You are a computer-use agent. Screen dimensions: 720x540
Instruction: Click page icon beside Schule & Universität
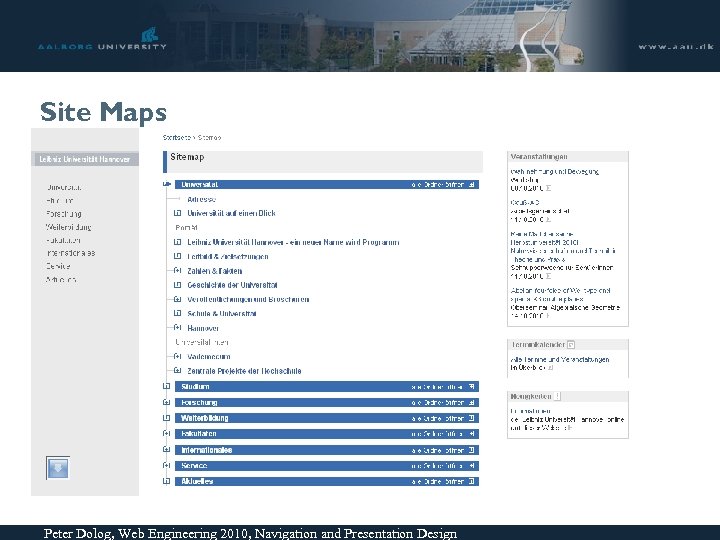[177, 313]
